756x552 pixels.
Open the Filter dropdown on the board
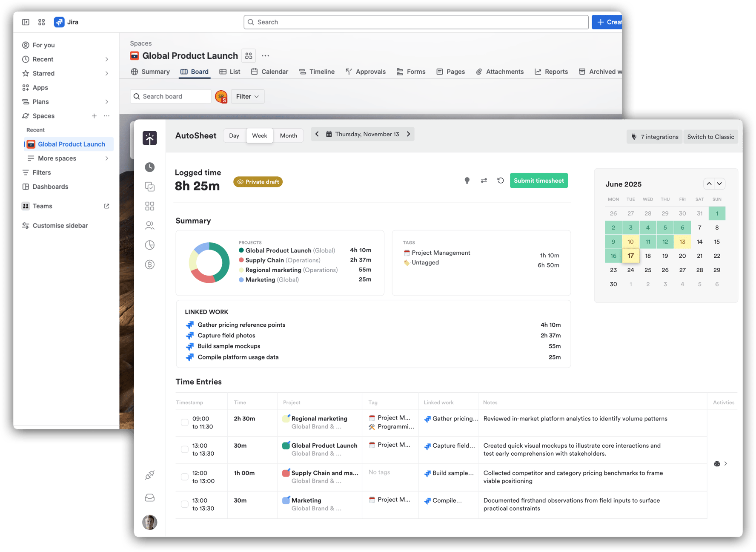pyautogui.click(x=247, y=96)
